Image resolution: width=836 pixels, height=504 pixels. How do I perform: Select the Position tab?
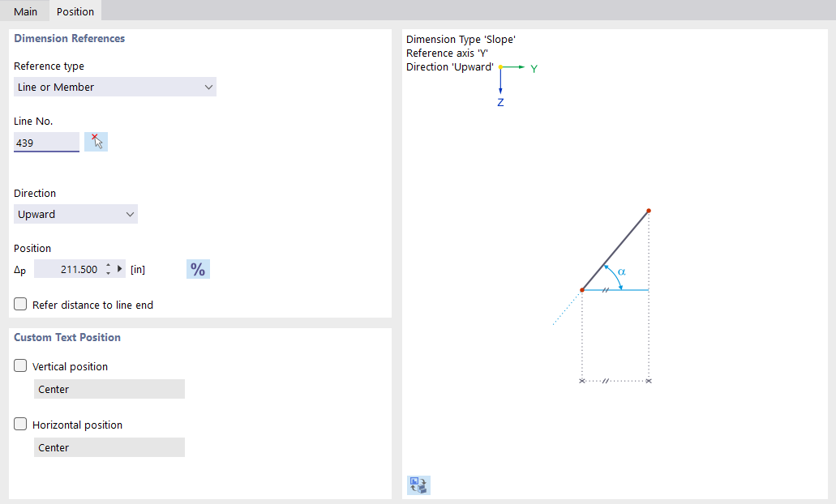click(x=75, y=11)
